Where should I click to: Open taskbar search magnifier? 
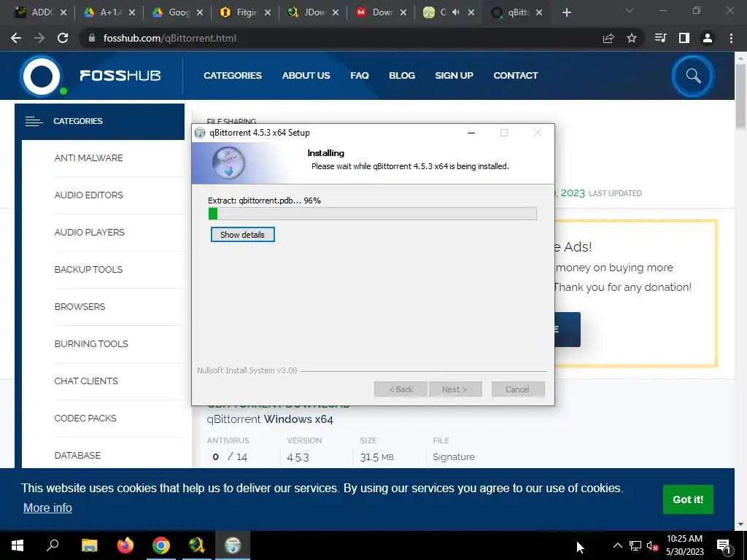pyautogui.click(x=53, y=545)
